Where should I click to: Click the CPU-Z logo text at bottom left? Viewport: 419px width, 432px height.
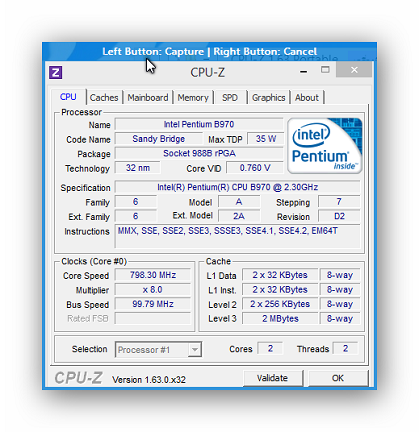coord(79,378)
